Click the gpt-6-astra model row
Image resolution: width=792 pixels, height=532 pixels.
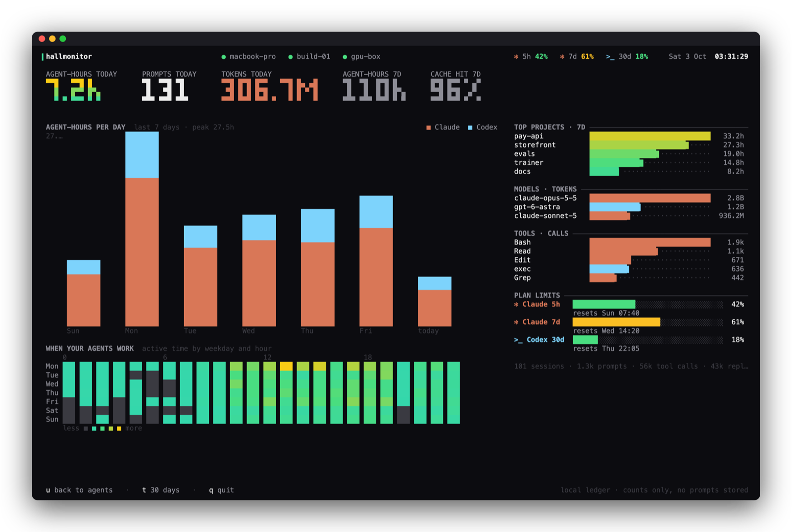[629, 207]
